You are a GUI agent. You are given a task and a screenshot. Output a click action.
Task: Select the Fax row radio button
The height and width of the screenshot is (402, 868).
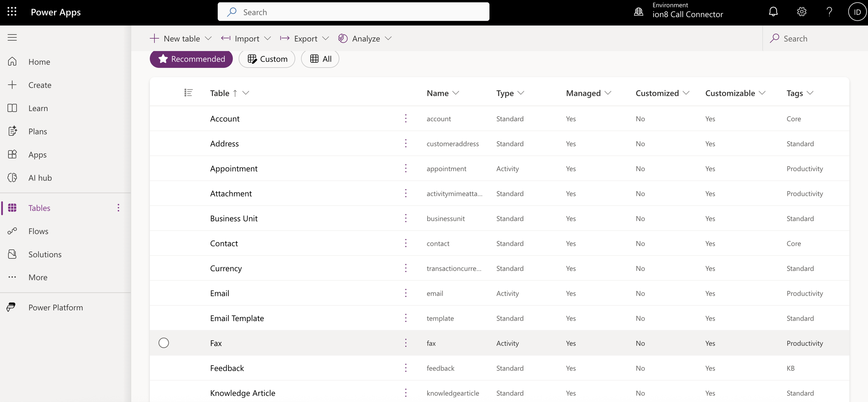[x=164, y=343]
